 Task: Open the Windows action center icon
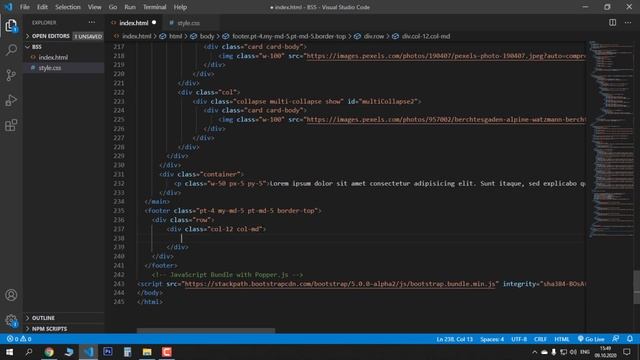point(627,352)
